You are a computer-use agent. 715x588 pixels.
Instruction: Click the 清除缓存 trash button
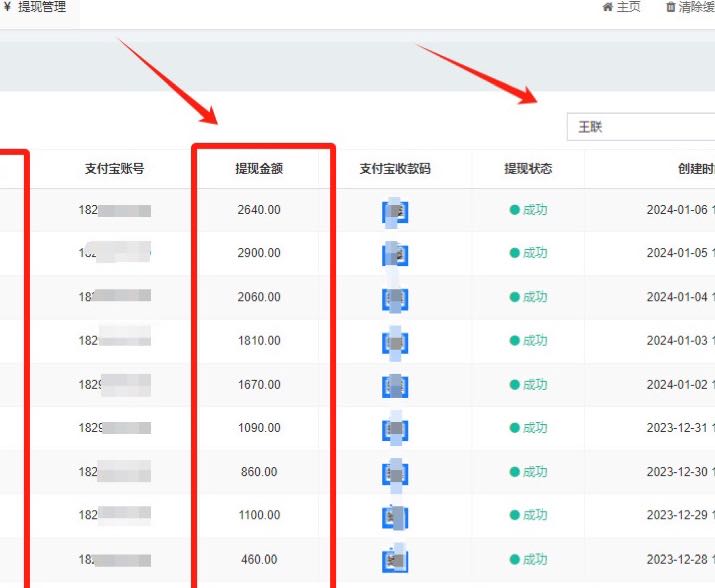tap(690, 8)
